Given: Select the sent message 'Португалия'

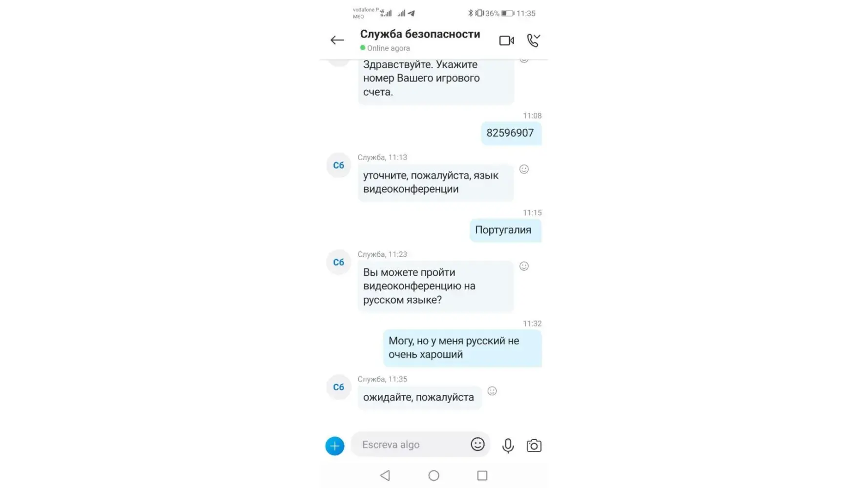Looking at the screenshot, I should pos(505,230).
